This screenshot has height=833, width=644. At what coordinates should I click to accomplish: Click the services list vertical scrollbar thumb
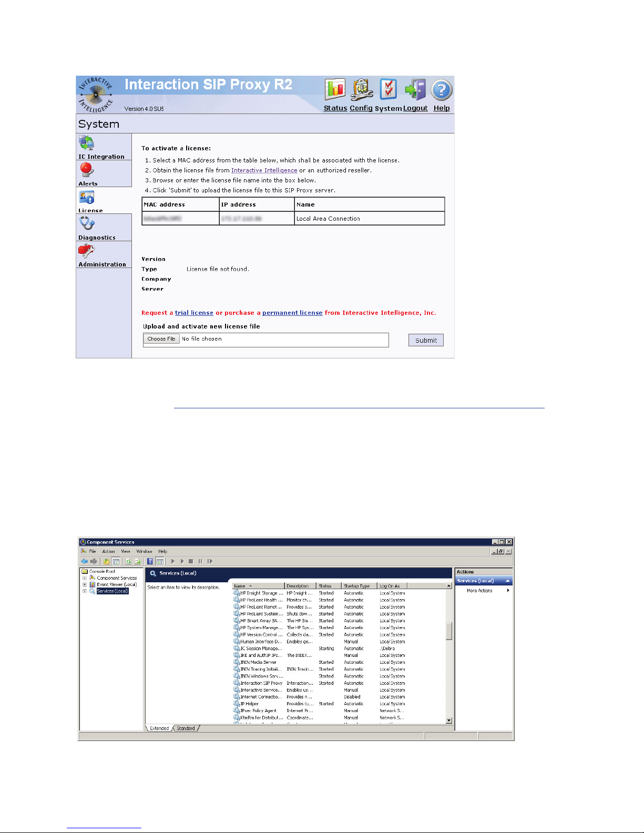449,631
